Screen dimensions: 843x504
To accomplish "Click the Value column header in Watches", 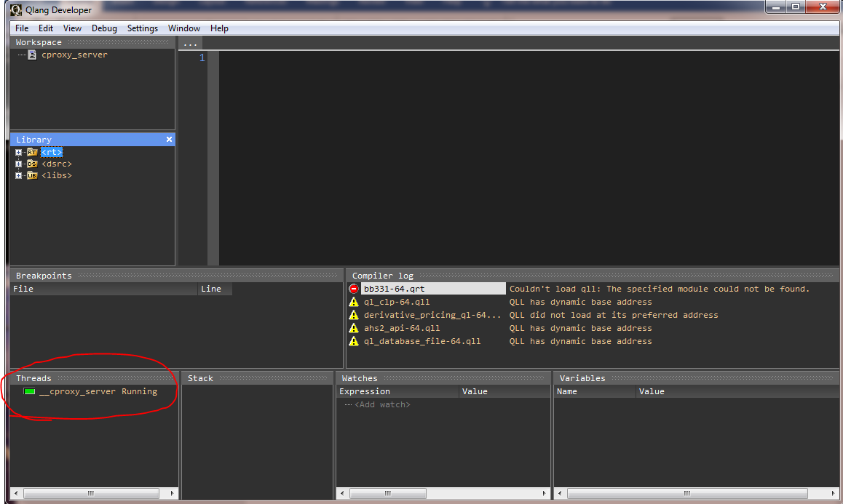I will (504, 392).
